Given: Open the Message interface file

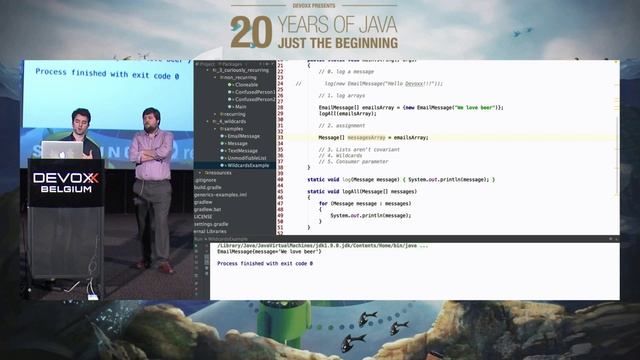Looking at the screenshot, I should [x=238, y=144].
